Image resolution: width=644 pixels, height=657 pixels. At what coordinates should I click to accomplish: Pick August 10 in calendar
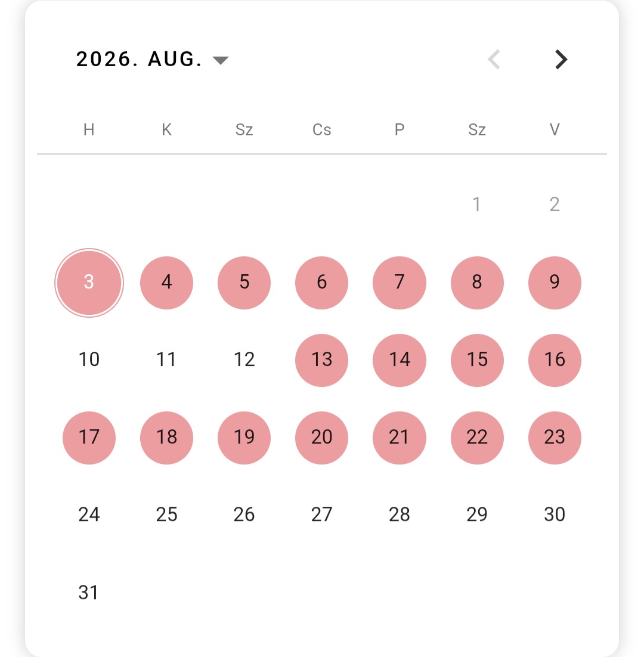pos(89,360)
